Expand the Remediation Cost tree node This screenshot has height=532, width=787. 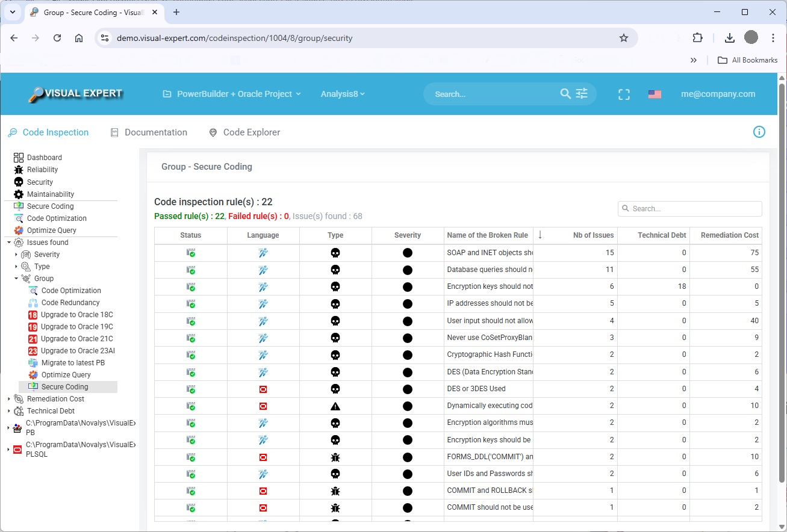tap(9, 399)
